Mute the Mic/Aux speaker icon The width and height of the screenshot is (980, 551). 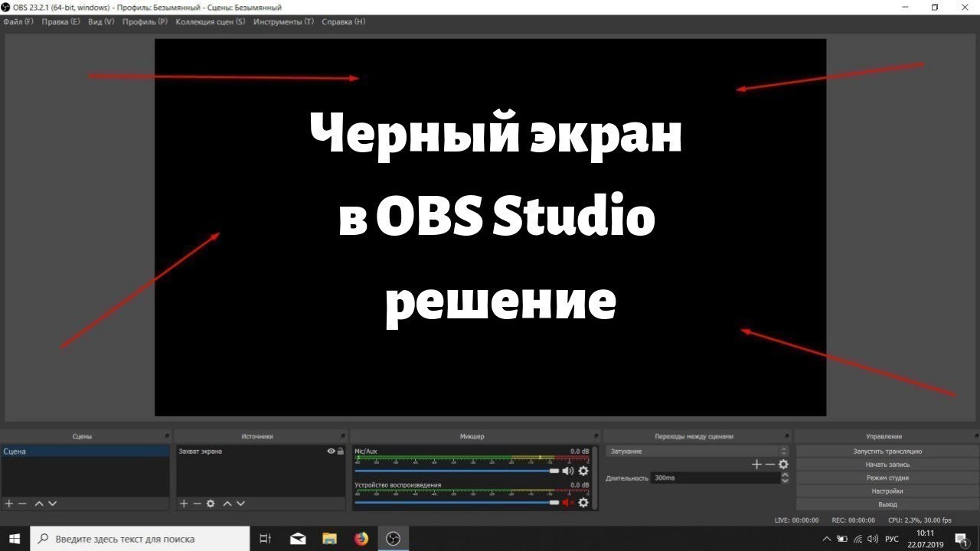[x=567, y=471]
